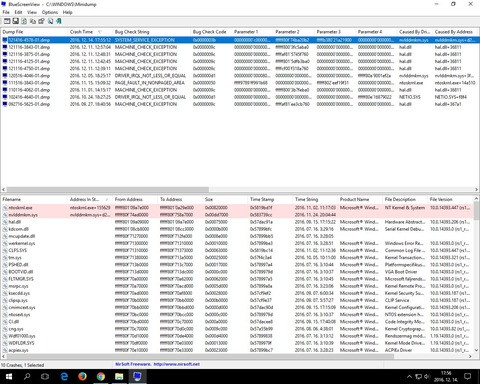Click the Properties toolbar icon
The width and height of the screenshot is (480, 384).
tap(42, 21)
